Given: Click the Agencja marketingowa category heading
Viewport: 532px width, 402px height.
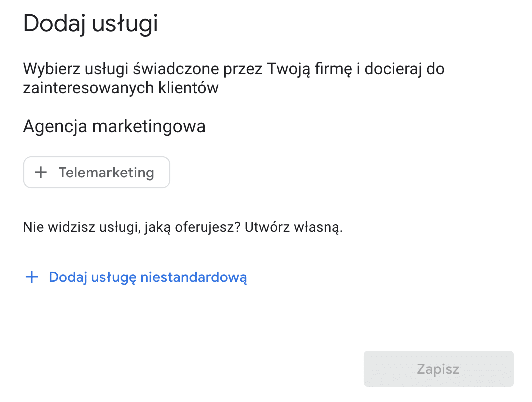Looking at the screenshot, I should [114, 126].
